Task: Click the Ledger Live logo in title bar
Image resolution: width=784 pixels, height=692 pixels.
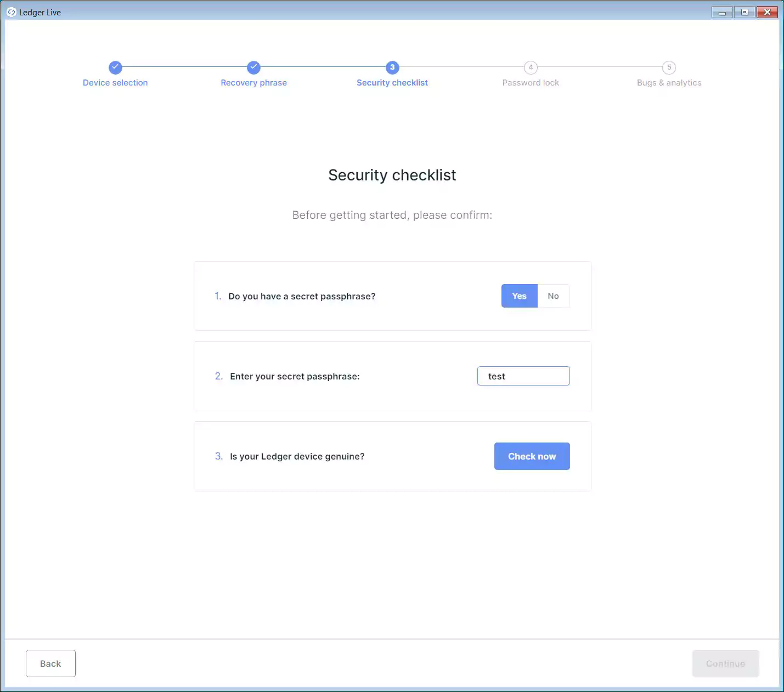Action: tap(12, 12)
